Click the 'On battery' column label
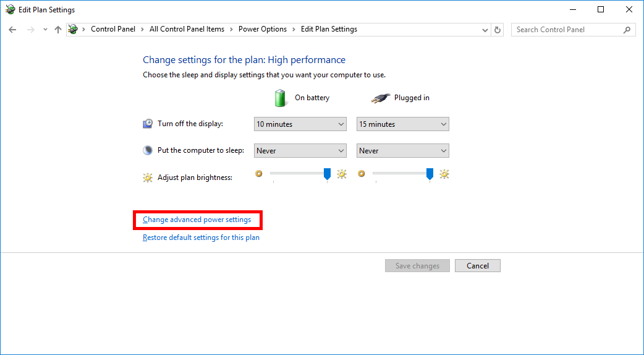Screen dimensions: 644x355 [x=312, y=98]
